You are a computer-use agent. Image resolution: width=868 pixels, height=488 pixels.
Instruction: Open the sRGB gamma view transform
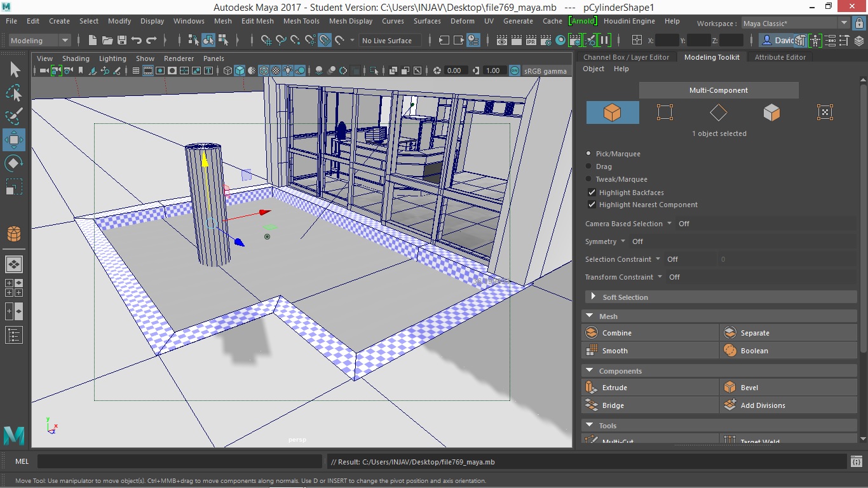[x=545, y=71]
